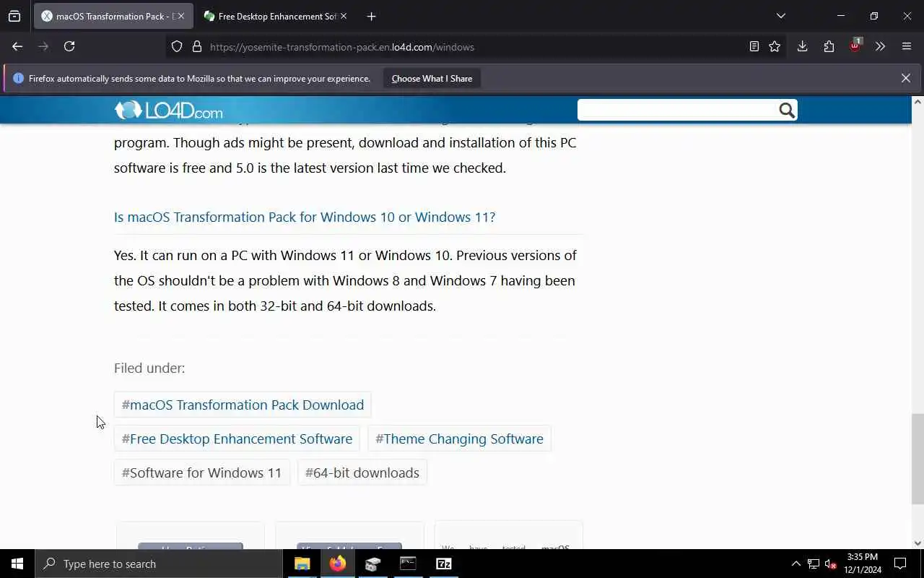
Task: Open #macOS Transformation Pack Download tag
Action: click(x=243, y=405)
